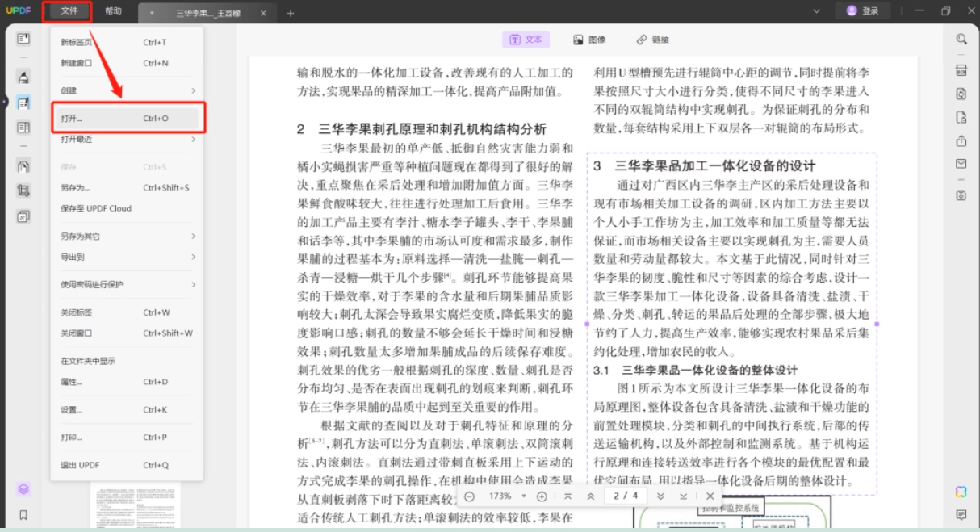Image resolution: width=980 pixels, height=532 pixels.
Task: Send file by email icon
Action: (961, 164)
